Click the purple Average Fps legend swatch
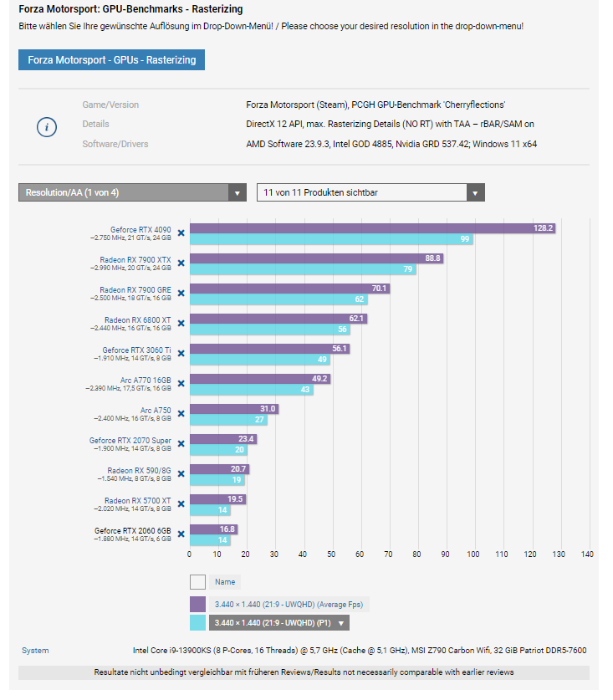Image resolution: width=613 pixels, height=700 pixels. pos(198,604)
